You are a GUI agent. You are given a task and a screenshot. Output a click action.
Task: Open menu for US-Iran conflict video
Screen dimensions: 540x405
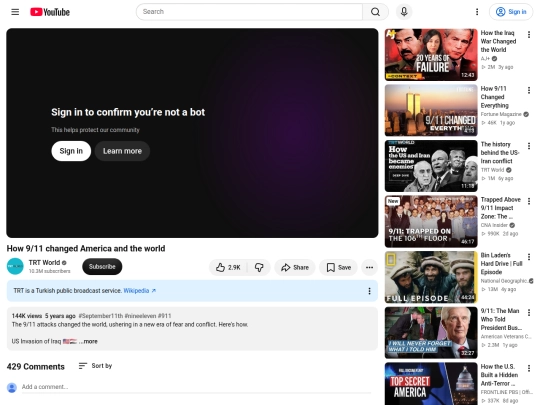point(529,146)
